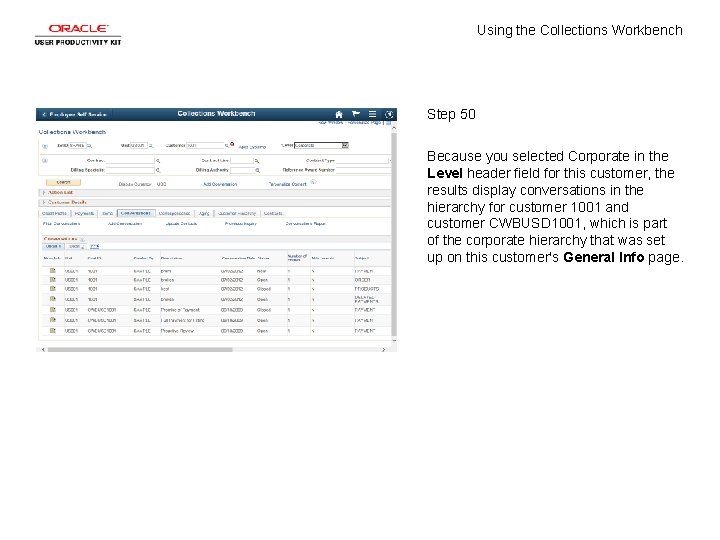This screenshot has height=540, width=720.
Task: Click the Filter Conversations link
Action: coord(62,224)
